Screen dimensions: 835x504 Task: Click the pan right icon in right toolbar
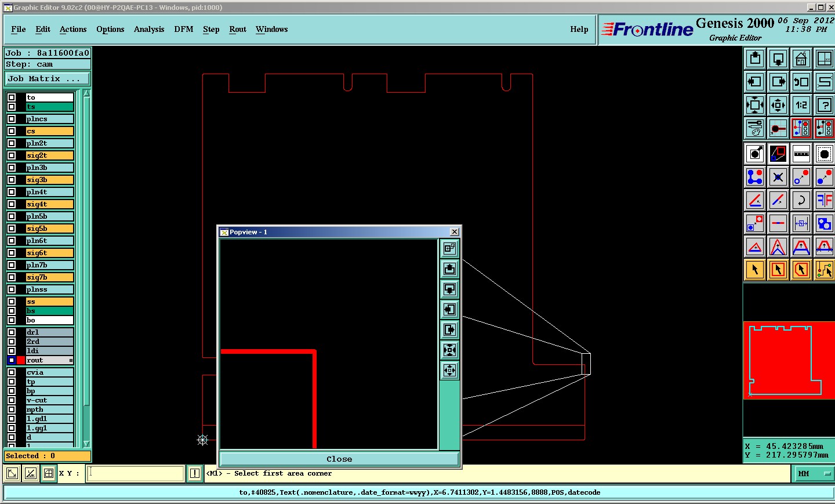(778, 82)
